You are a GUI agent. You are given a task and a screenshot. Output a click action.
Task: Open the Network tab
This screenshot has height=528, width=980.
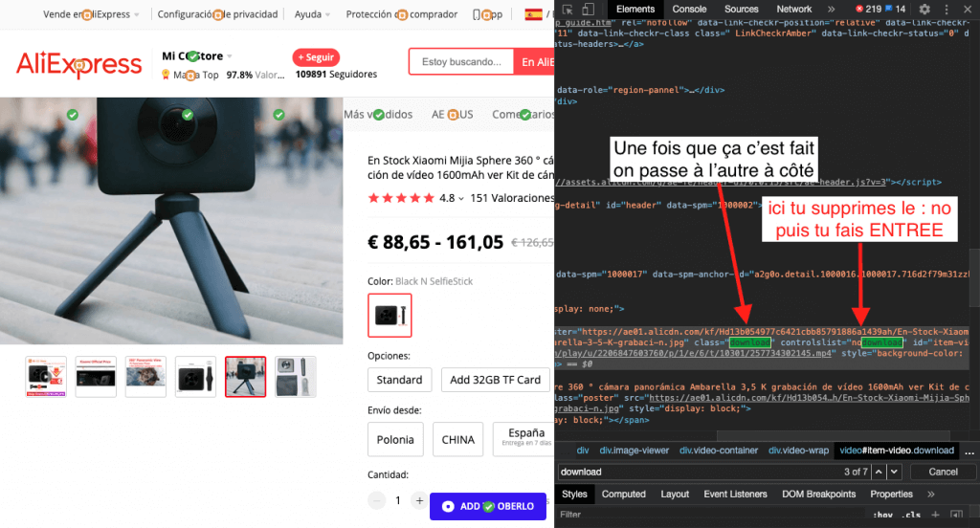point(793,9)
